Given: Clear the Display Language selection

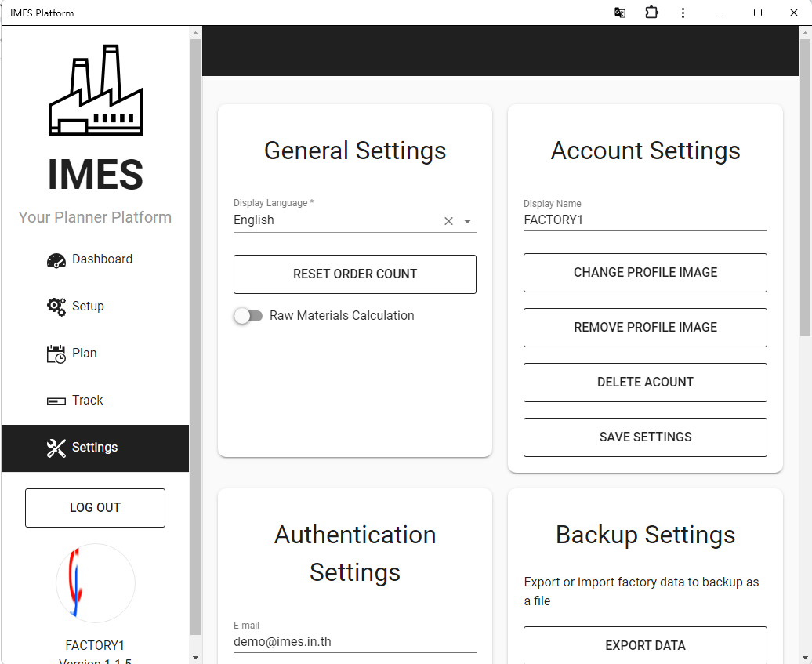Looking at the screenshot, I should pyautogui.click(x=448, y=221).
